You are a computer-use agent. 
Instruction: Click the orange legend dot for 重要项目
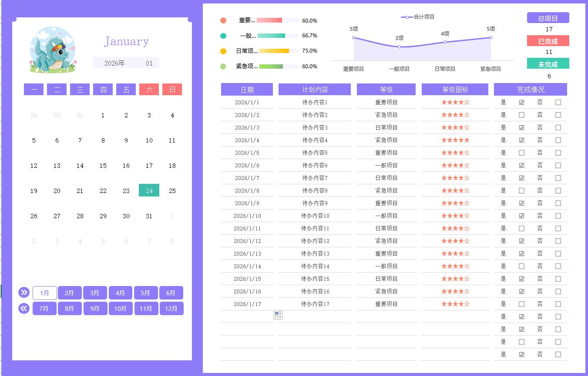tap(223, 20)
